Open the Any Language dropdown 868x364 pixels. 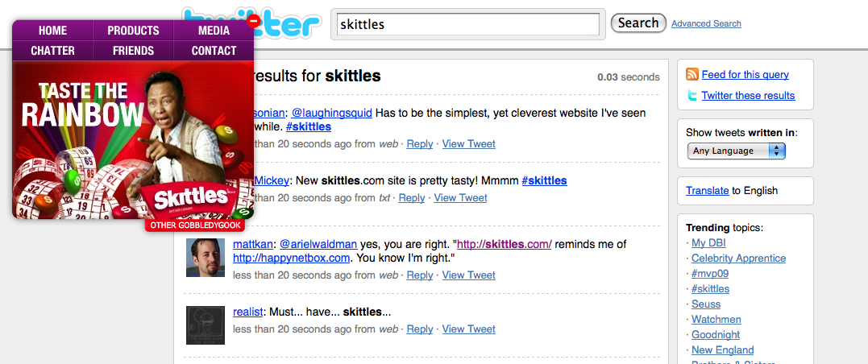tap(737, 151)
